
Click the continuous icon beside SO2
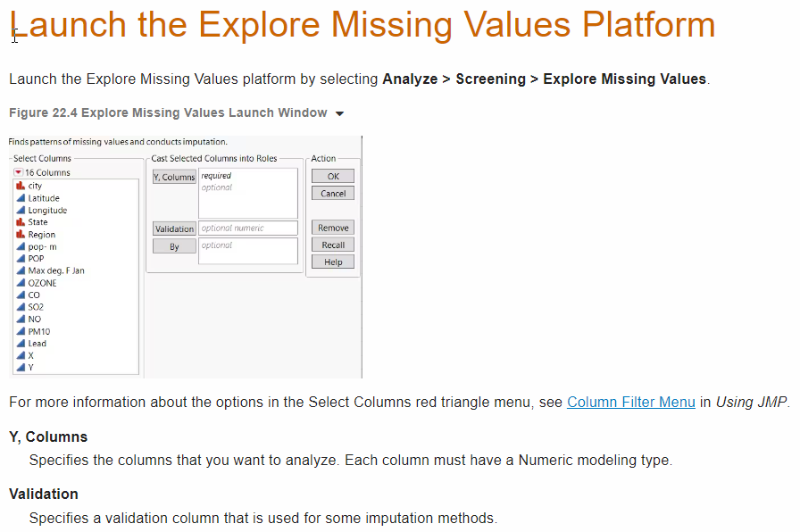click(x=21, y=306)
